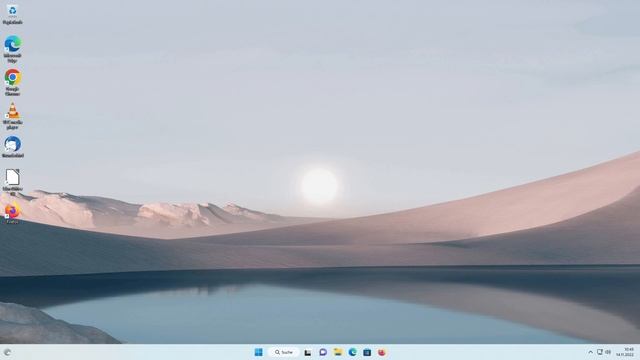Open Task View from the taskbar
Viewport: 640px width, 360px height.
[x=308, y=352]
